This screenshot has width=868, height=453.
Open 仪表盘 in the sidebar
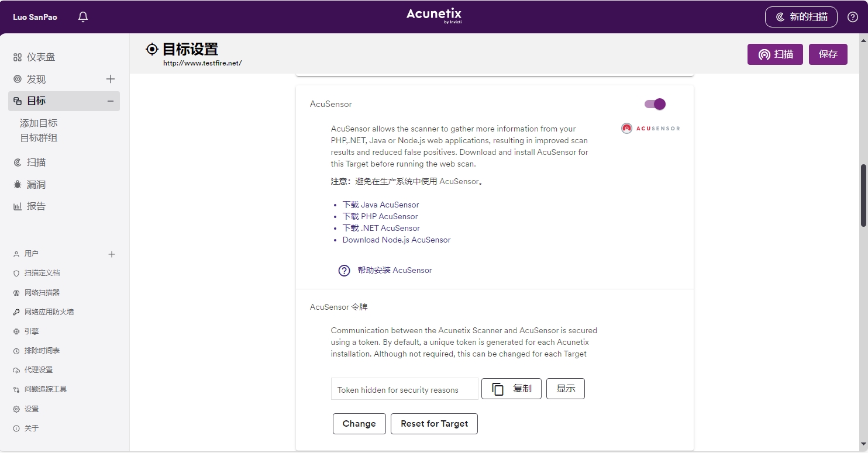(41, 57)
